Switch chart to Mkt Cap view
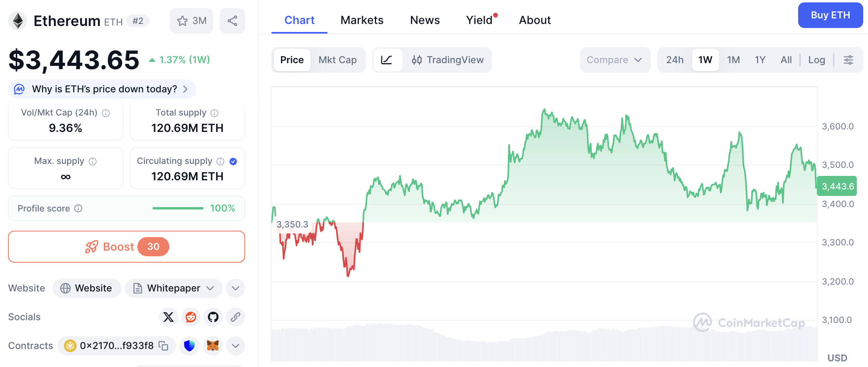Image resolution: width=868 pixels, height=367 pixels. pos(337,60)
